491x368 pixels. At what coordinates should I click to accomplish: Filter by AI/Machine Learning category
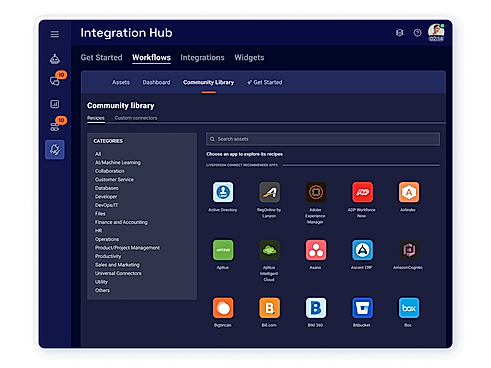pyautogui.click(x=118, y=163)
